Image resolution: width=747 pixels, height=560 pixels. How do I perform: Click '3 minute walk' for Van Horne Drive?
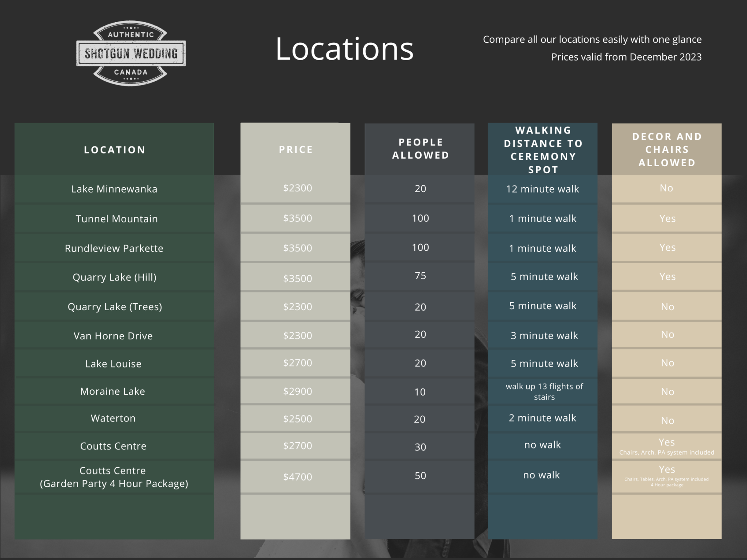(544, 336)
